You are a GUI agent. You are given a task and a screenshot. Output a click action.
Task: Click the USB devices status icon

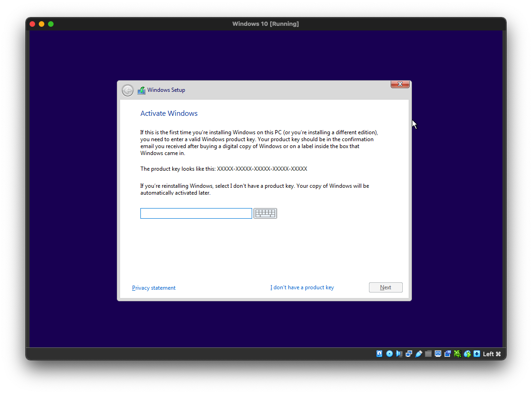click(418, 354)
